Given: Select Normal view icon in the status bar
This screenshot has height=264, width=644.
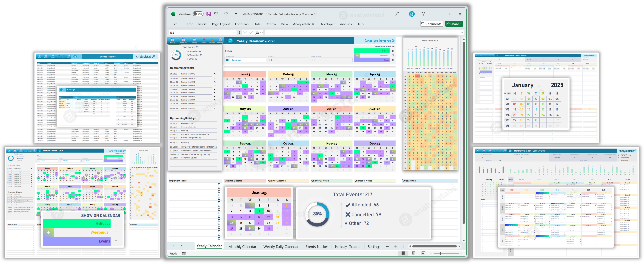Looking at the screenshot, I should coord(403,253).
